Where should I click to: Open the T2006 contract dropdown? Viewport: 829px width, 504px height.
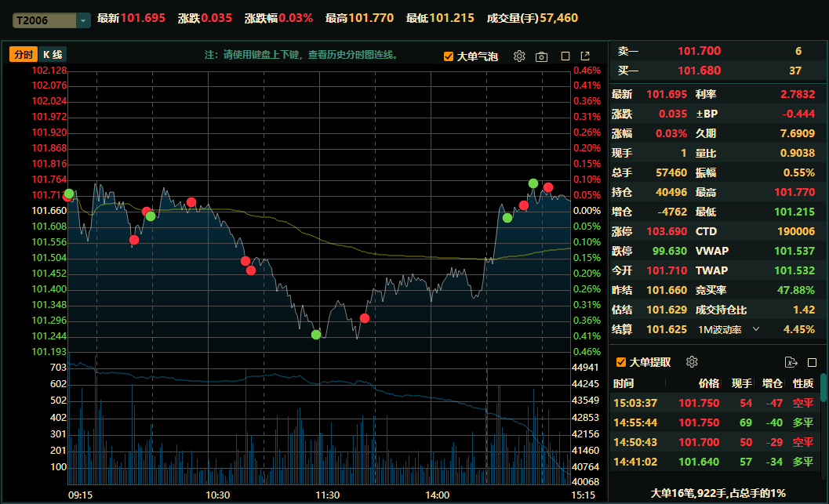(x=83, y=21)
